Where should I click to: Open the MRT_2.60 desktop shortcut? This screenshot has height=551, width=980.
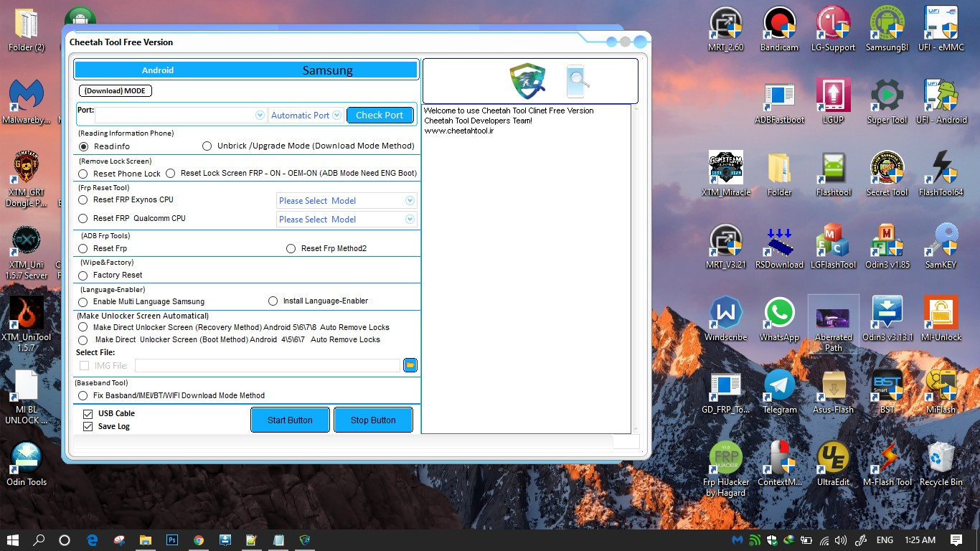point(725,29)
